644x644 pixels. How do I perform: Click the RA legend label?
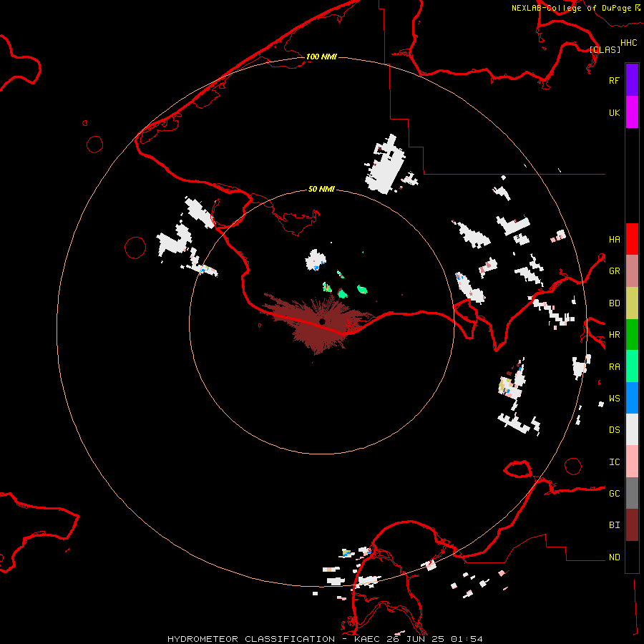click(x=614, y=367)
